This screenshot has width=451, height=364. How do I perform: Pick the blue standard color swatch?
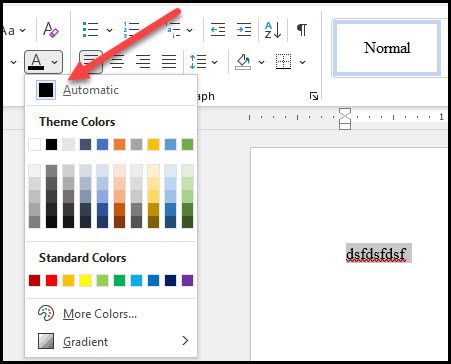click(x=153, y=281)
